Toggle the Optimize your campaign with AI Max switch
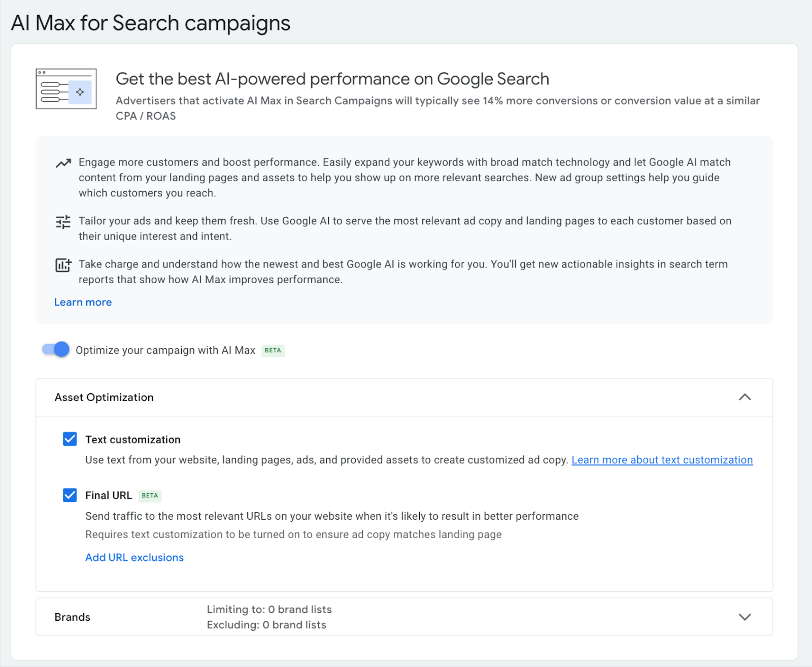Image resolution: width=812 pixels, height=667 pixels. pyautogui.click(x=56, y=349)
